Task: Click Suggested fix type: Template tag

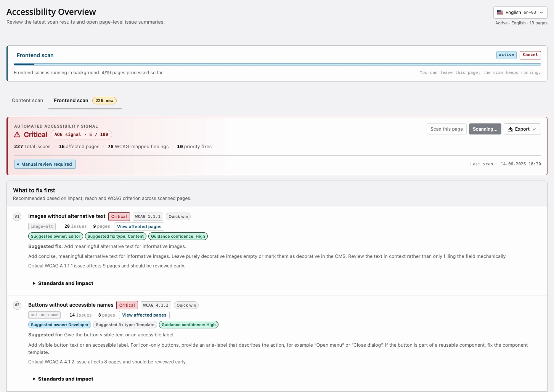Action: click(125, 325)
